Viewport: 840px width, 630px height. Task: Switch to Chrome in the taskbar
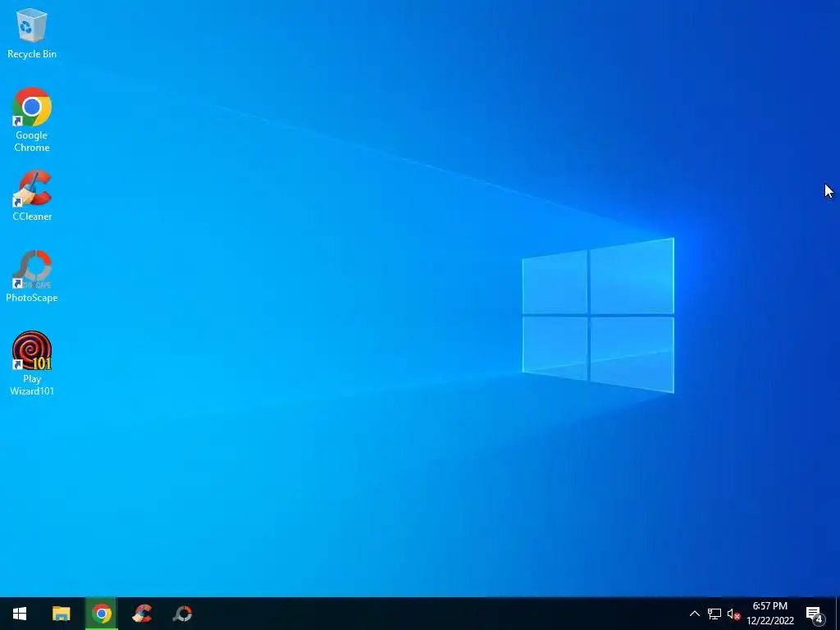(101, 614)
